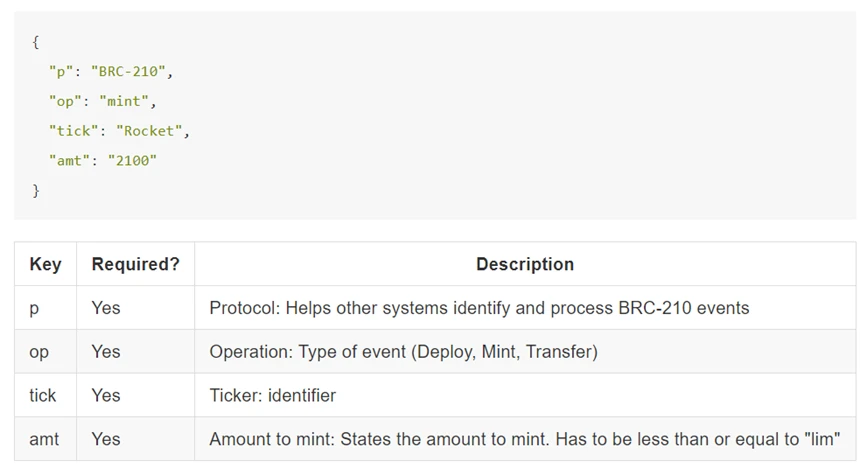Image resolution: width=867 pixels, height=468 pixels.
Task: Click the "op" cell in the Key column
Action: pos(39,352)
